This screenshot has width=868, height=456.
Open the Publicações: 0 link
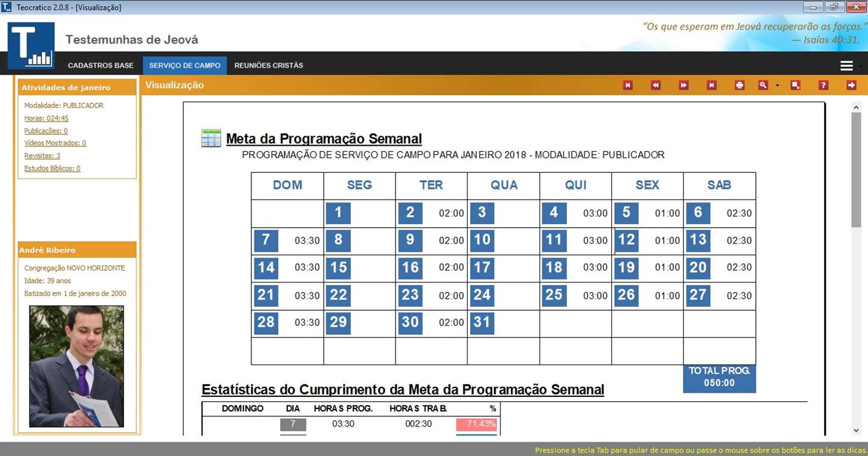click(46, 131)
